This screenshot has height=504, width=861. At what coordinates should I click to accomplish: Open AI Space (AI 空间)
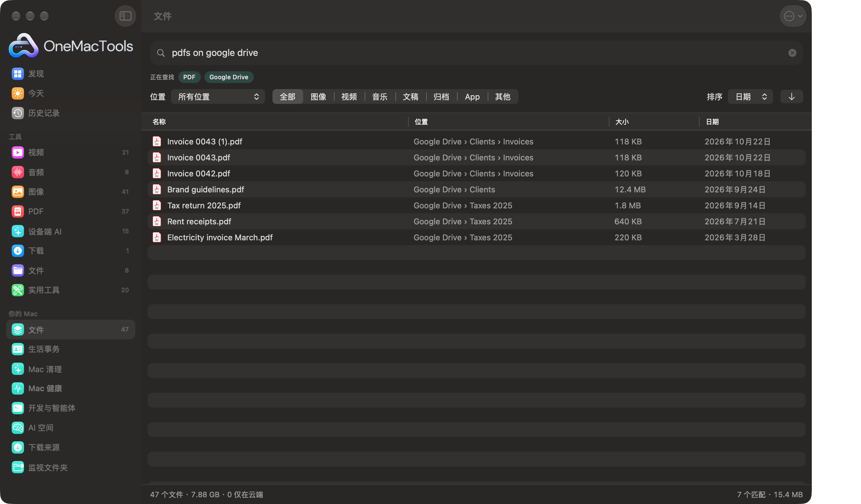[x=70, y=427]
